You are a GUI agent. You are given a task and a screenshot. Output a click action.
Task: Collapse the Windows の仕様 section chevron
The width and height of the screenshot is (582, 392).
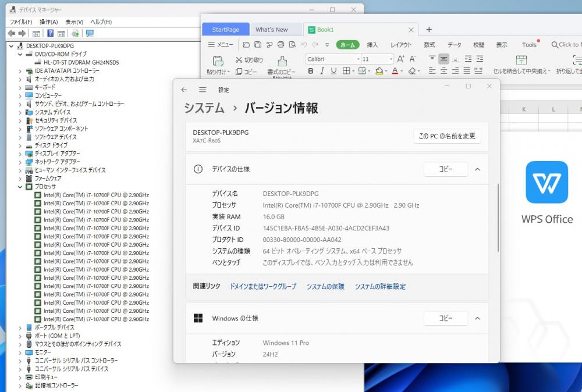477,319
